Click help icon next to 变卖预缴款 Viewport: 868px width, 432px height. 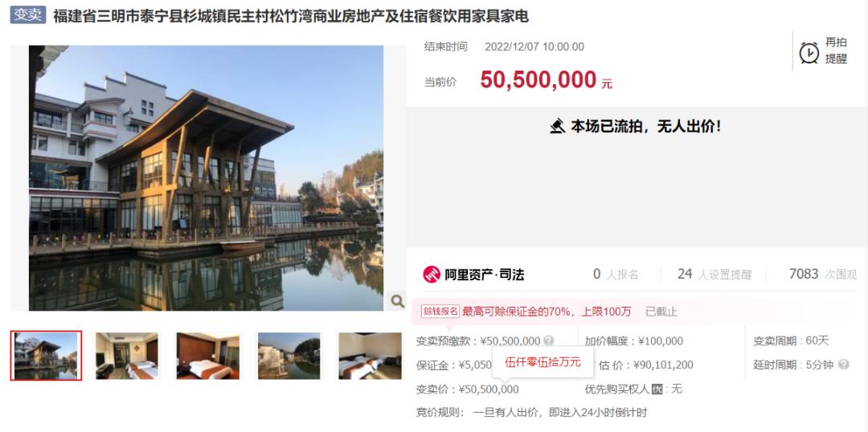[x=548, y=340]
